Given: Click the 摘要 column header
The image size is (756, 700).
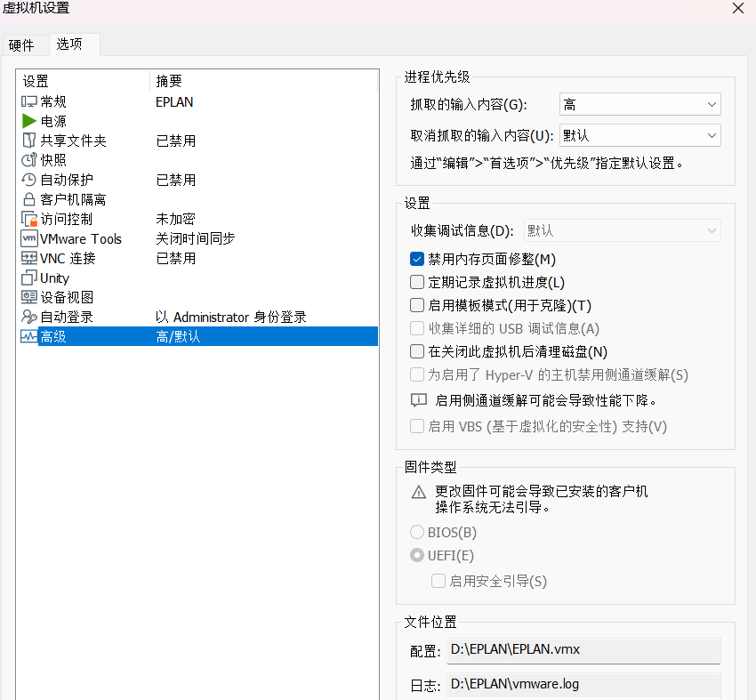Looking at the screenshot, I should [264, 81].
